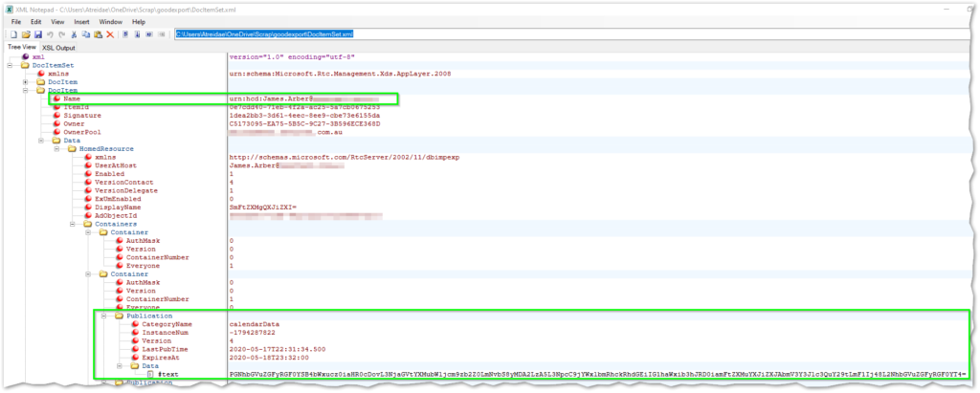The image size is (980, 393).
Task: Switch to the XSL Output tab
Action: tap(58, 48)
